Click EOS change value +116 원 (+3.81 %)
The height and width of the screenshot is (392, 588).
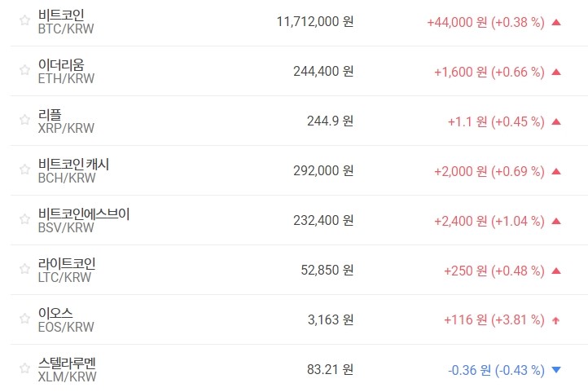[494, 320]
